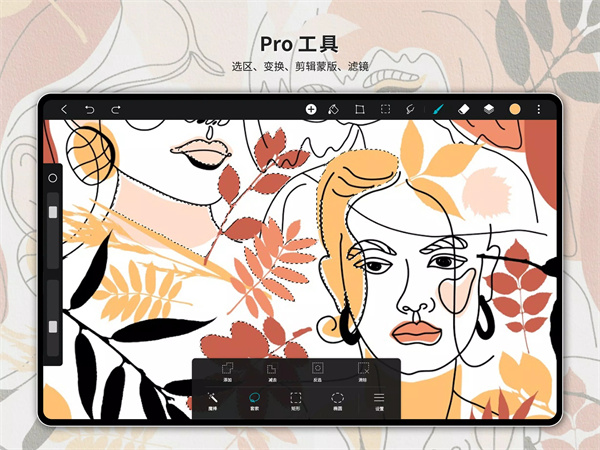Open the selection tool in top bar
The width and height of the screenshot is (600, 450).
[385, 109]
